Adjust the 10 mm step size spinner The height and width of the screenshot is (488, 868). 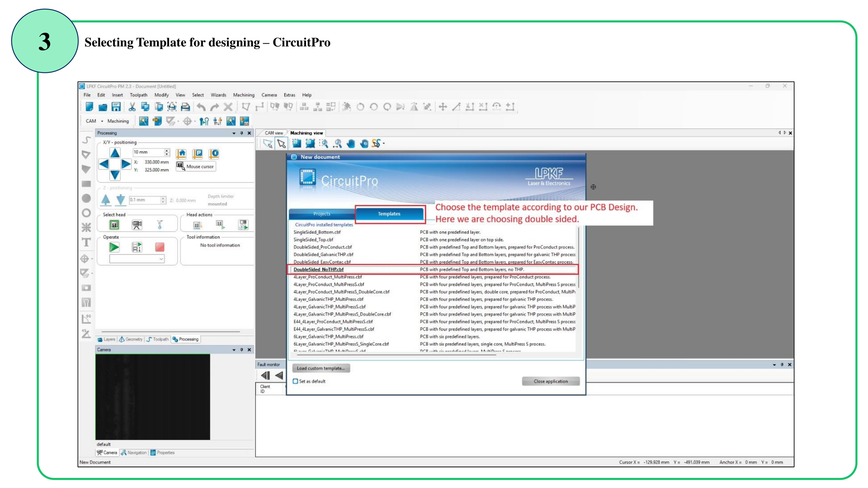point(167,152)
